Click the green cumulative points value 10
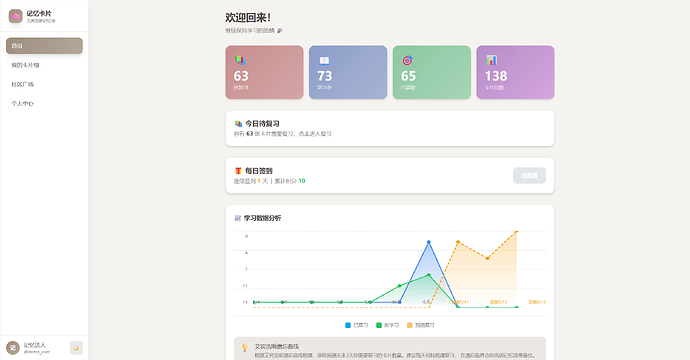 click(302, 181)
